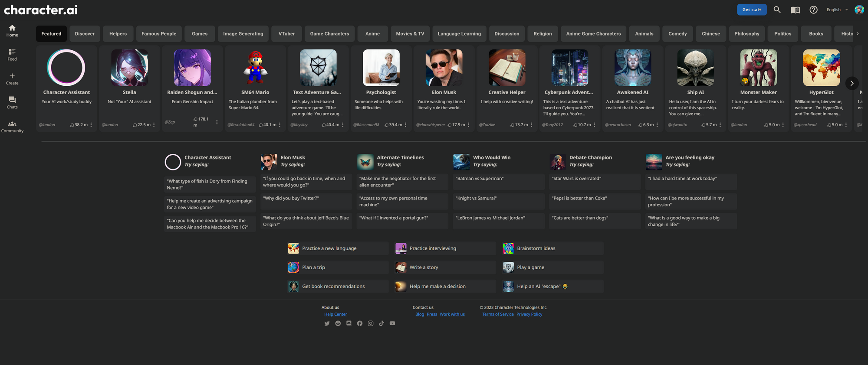Open Instagram icon in footer
This screenshot has width=868, height=365.
click(371, 323)
